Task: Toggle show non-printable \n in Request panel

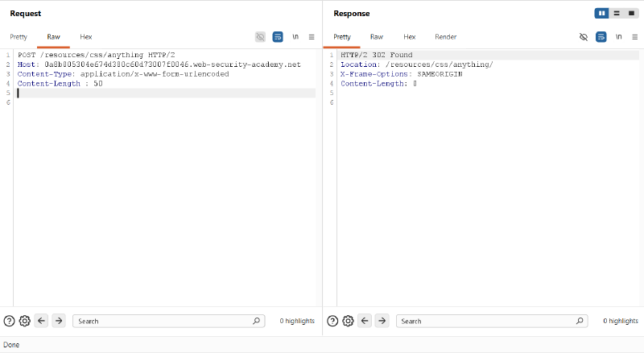Action: click(295, 37)
